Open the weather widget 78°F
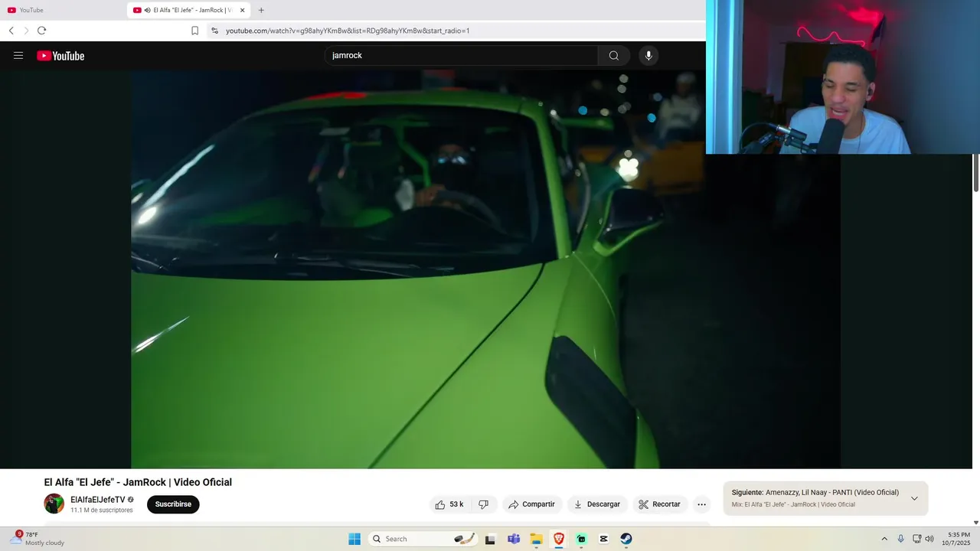980x551 pixels. pos(37,539)
